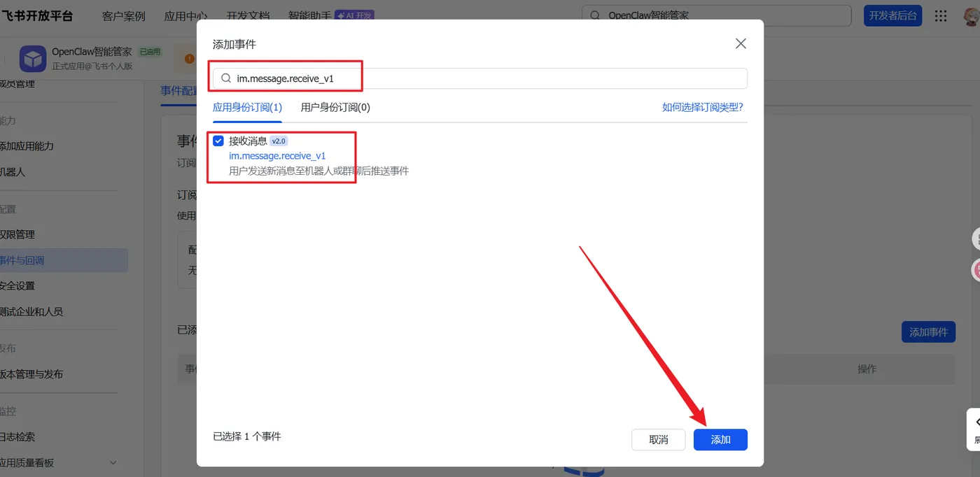Screen dimensions: 980x477
Task: Click the blue 添加 button
Action: [720, 439]
